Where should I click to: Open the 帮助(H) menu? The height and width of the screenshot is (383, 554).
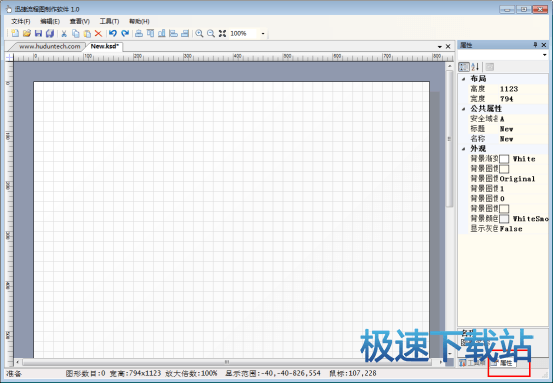click(x=139, y=21)
